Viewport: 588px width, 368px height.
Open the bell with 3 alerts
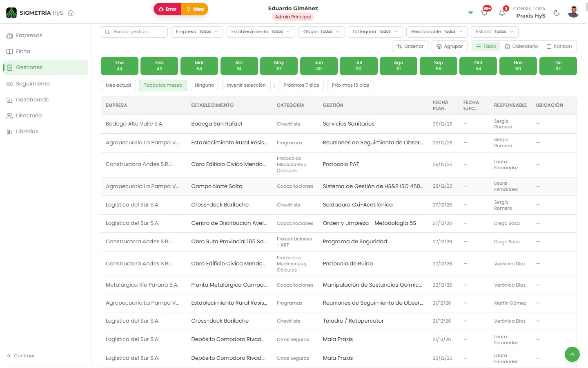click(x=502, y=12)
